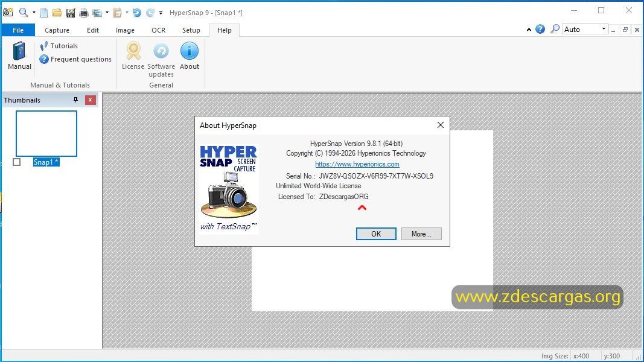Switch to the Setup ribbon tab

coord(191,30)
